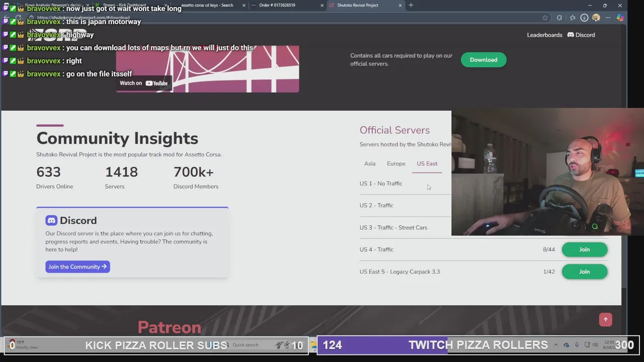The image size is (644, 362).
Task: Click the Community Insights heading
Action: point(117,138)
